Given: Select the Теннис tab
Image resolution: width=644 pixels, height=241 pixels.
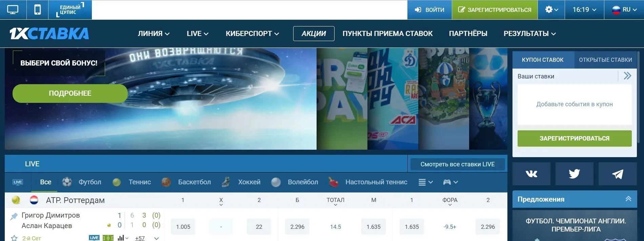Looking at the screenshot, I should coord(140,182).
